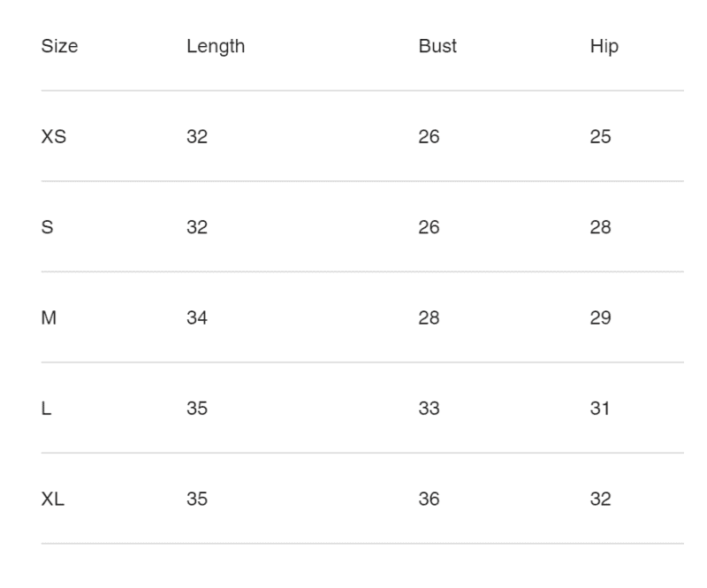Click the XL length value 35

[197, 499]
